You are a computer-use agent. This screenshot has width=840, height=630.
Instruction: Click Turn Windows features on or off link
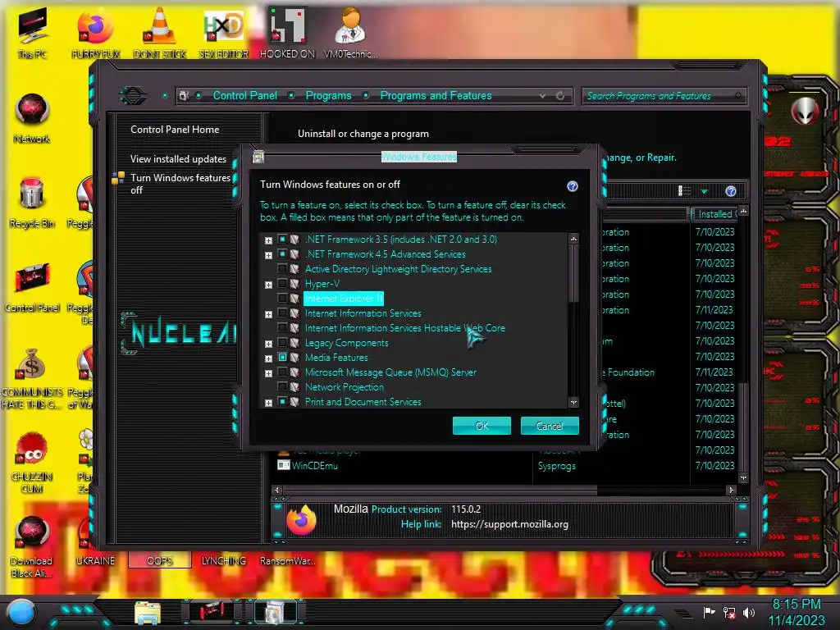click(180, 184)
